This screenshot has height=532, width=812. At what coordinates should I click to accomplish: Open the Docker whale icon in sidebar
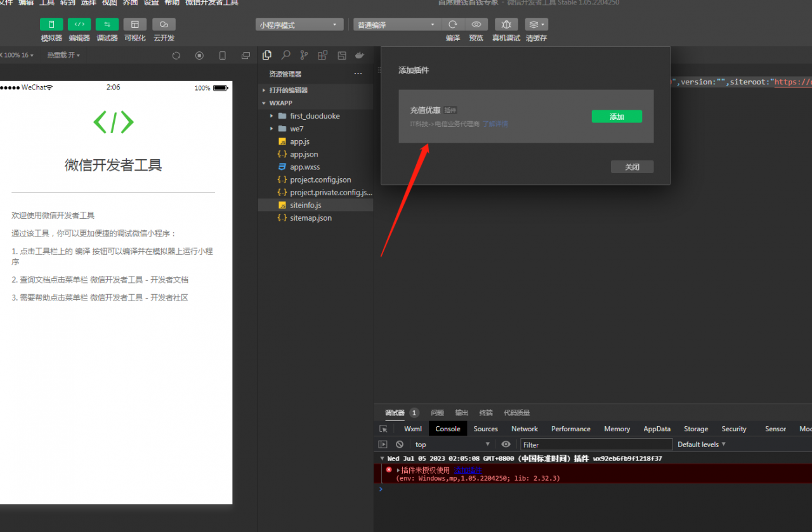360,55
